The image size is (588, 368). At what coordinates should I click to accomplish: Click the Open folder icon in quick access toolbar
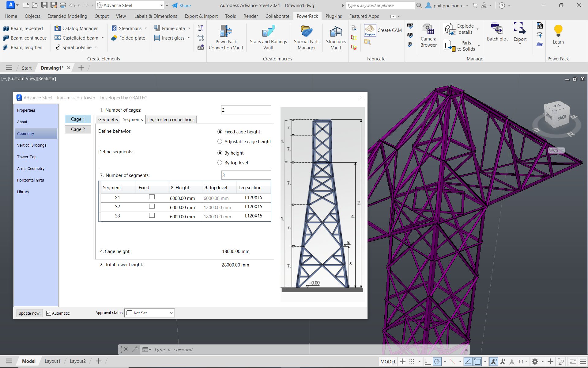35,5
